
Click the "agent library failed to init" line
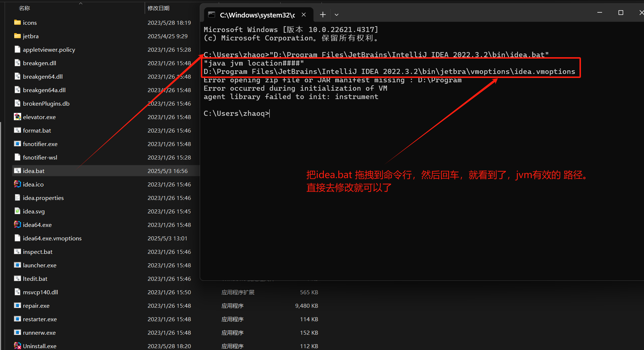(291, 97)
